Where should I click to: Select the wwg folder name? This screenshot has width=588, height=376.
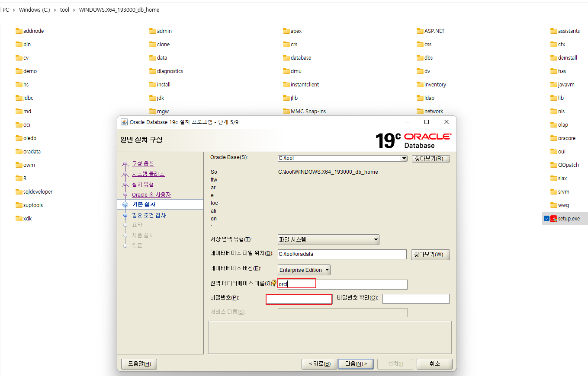pyautogui.click(x=563, y=205)
